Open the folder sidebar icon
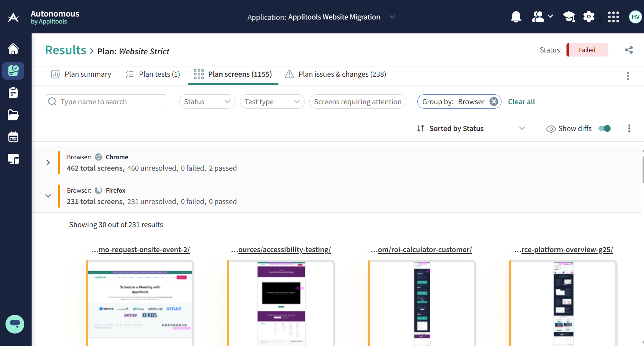Screen dimensions: 644x346 13,115
